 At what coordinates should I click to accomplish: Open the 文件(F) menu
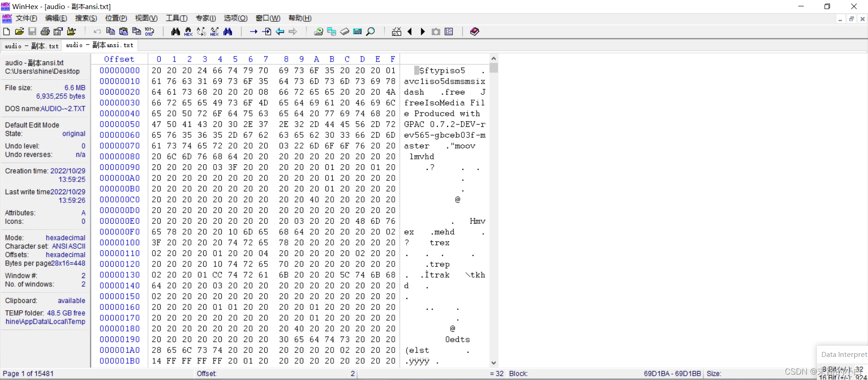[x=26, y=18]
